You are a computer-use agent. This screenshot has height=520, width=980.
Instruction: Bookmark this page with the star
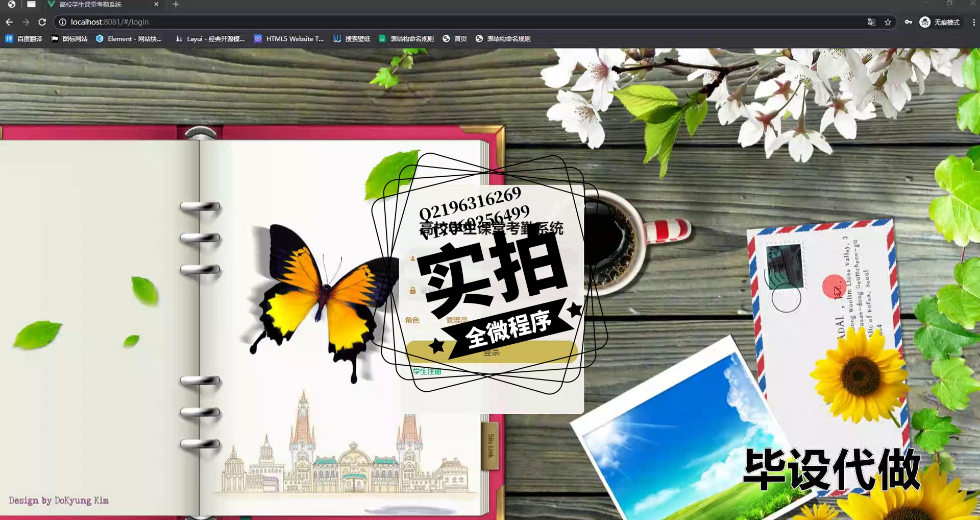(x=888, y=22)
